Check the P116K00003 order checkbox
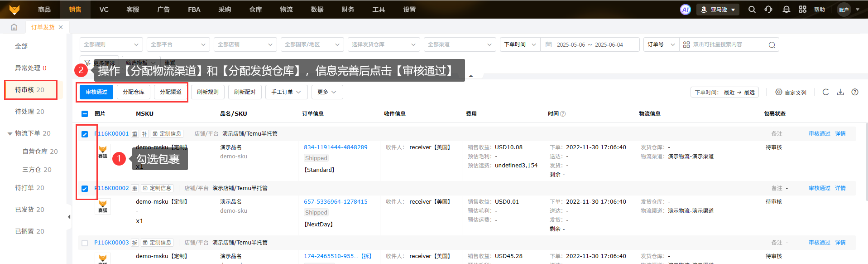This screenshot has width=868, height=264. [x=85, y=243]
